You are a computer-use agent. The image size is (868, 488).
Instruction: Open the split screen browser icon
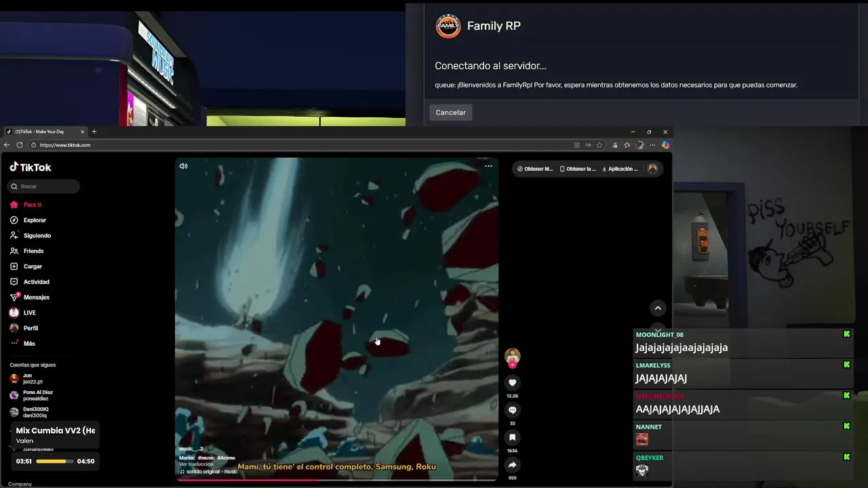[577, 145]
